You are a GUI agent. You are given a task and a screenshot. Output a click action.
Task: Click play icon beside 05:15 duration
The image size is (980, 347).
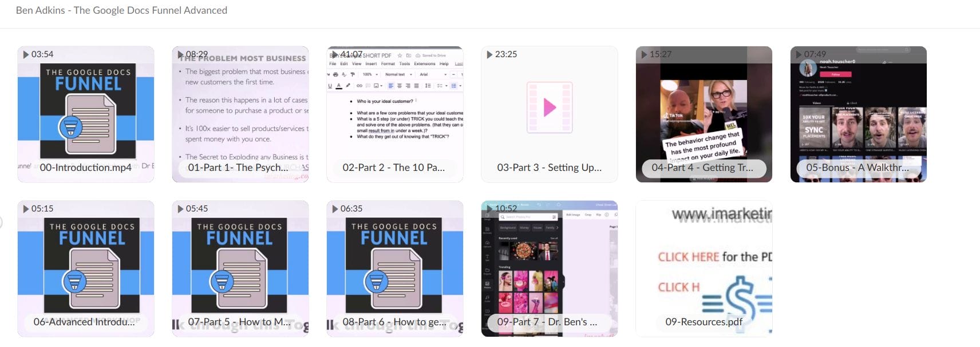pyautogui.click(x=26, y=209)
